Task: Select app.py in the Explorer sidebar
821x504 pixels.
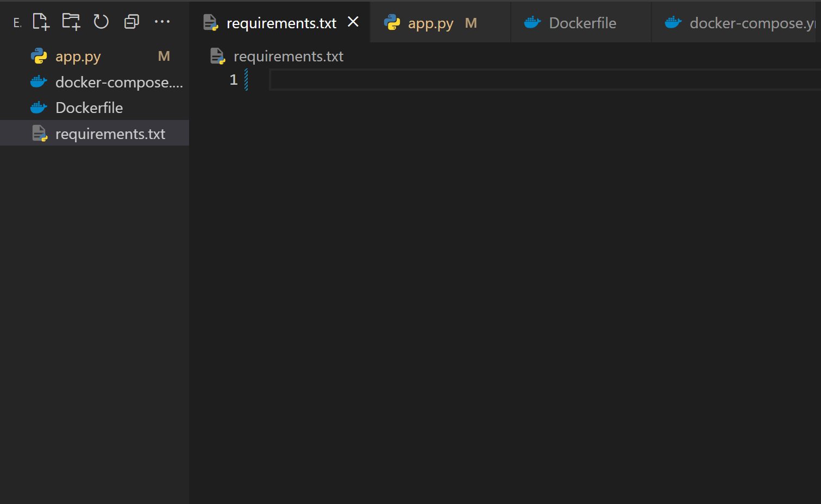Action: tap(78, 56)
